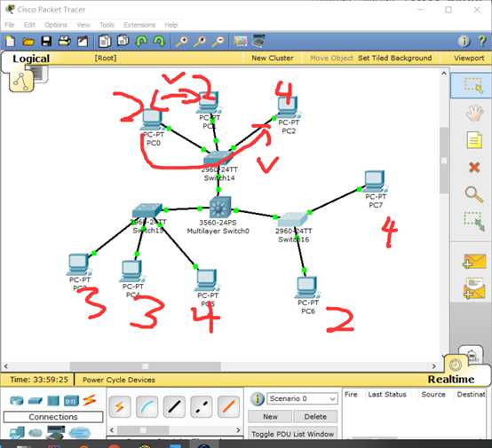
Task: Click the network information icon in toolbar
Action: tap(464, 41)
